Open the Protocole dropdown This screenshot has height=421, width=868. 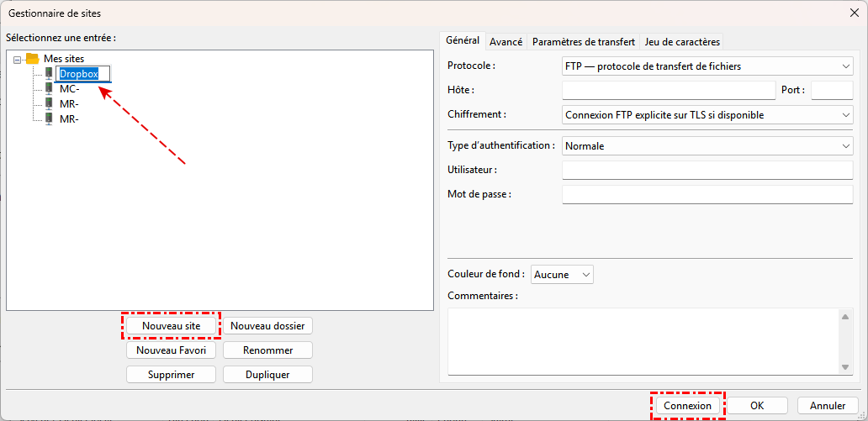tap(707, 66)
